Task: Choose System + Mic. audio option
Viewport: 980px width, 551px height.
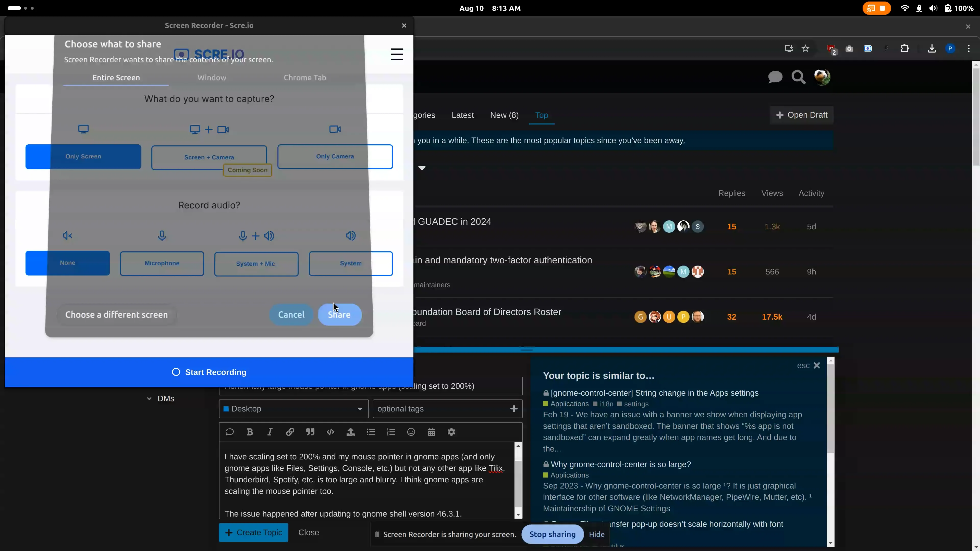Action: point(256,264)
